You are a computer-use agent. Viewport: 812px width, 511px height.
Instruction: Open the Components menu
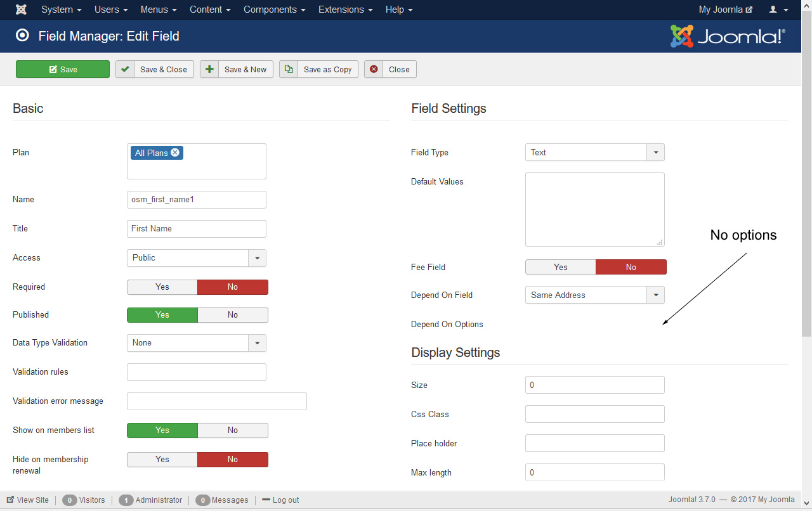click(x=274, y=10)
